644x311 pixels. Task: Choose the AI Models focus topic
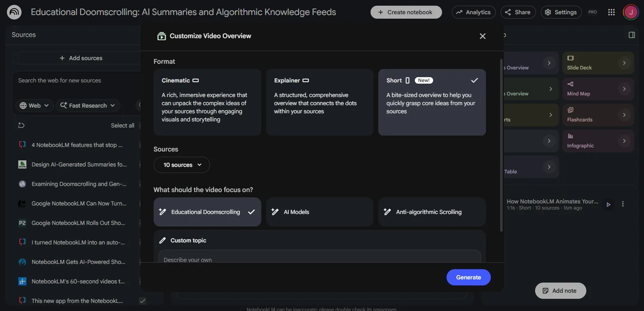[x=320, y=212]
